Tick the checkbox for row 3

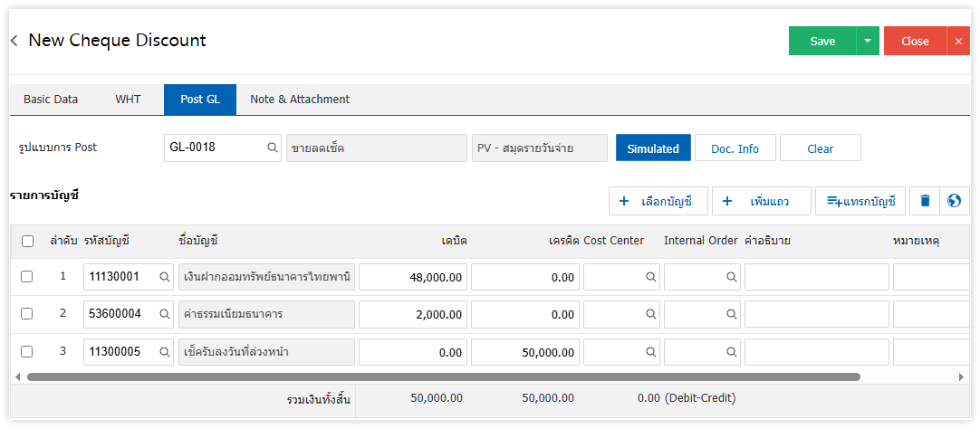27,351
